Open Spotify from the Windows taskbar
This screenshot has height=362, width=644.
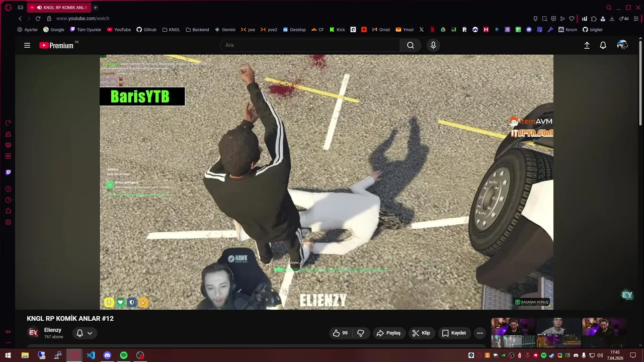pos(124,355)
